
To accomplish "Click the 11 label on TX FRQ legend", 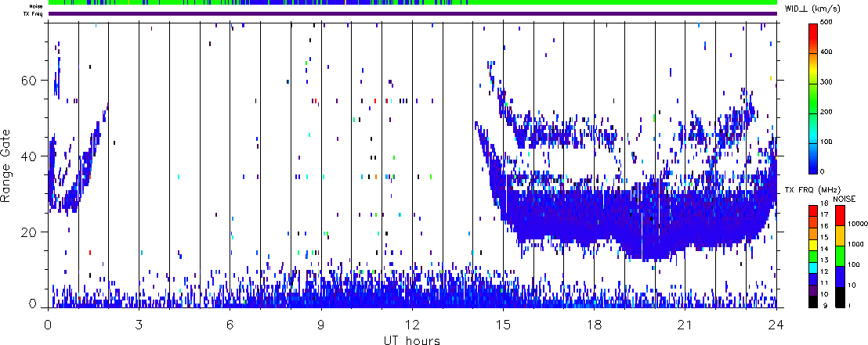I will click(824, 283).
